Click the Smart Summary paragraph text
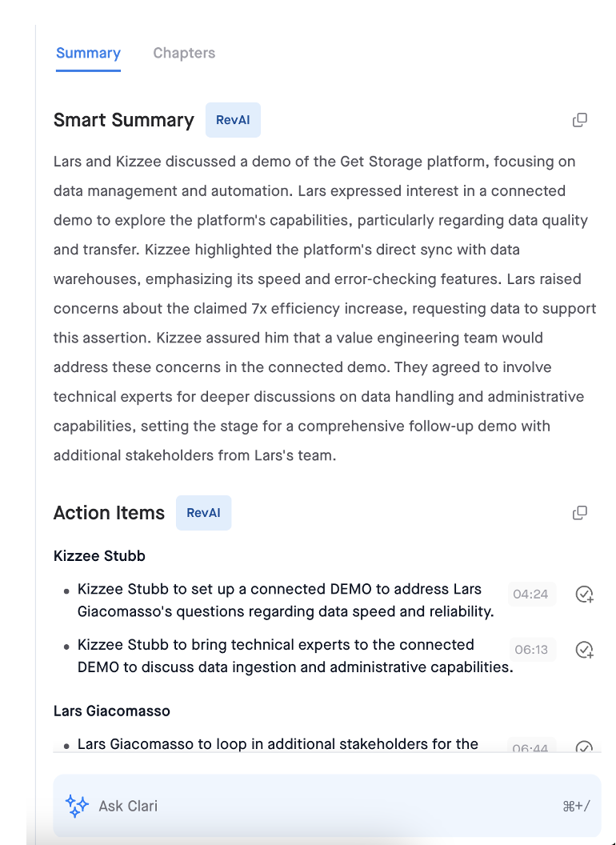The image size is (616, 845). (325, 308)
